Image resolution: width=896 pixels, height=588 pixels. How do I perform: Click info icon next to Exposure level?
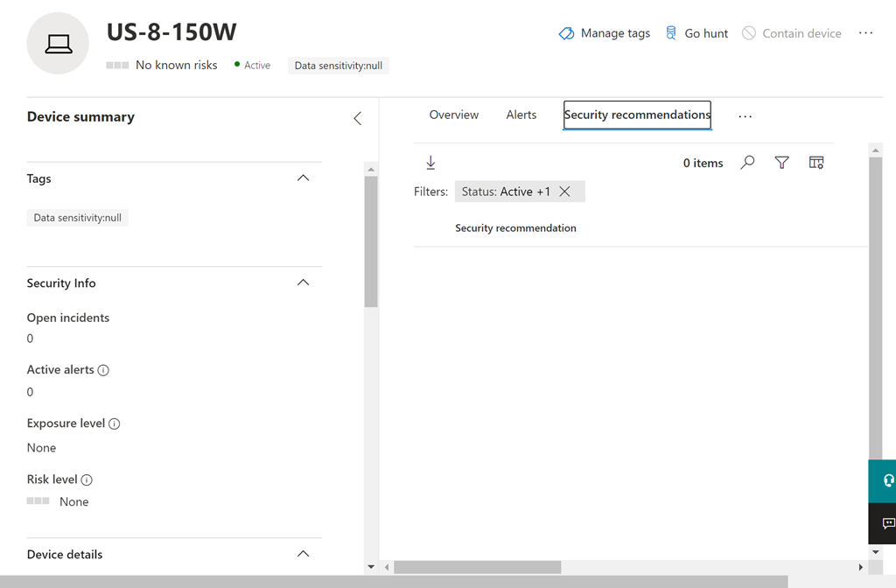pos(114,423)
